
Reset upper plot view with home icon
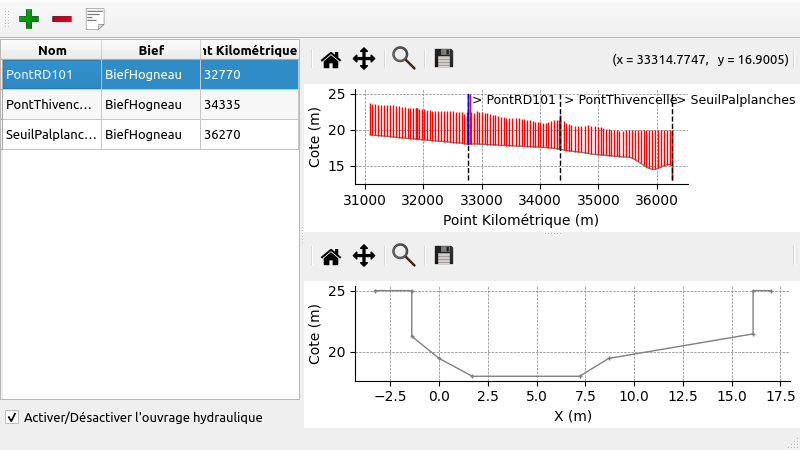(x=331, y=58)
